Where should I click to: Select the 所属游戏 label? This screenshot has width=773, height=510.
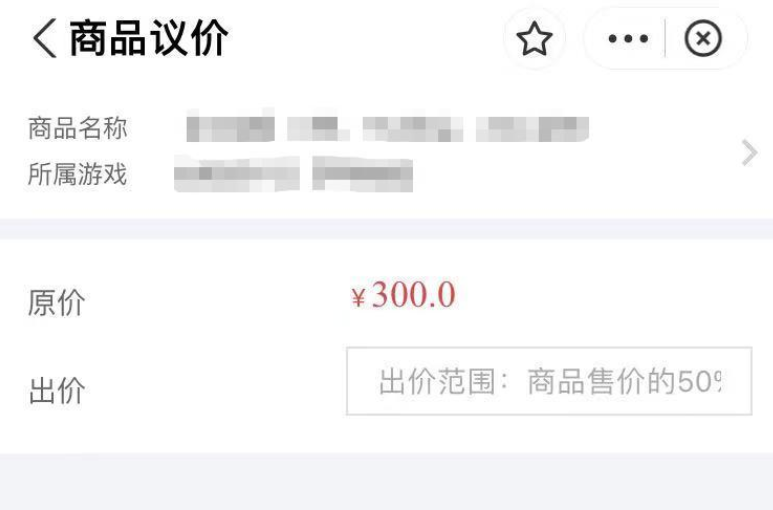(77, 174)
